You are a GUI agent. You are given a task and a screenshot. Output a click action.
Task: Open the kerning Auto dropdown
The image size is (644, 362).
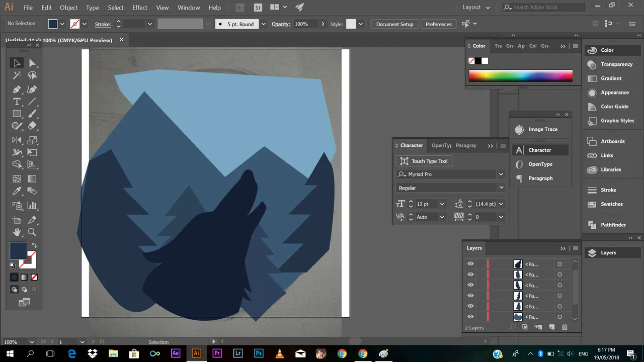coord(442,217)
